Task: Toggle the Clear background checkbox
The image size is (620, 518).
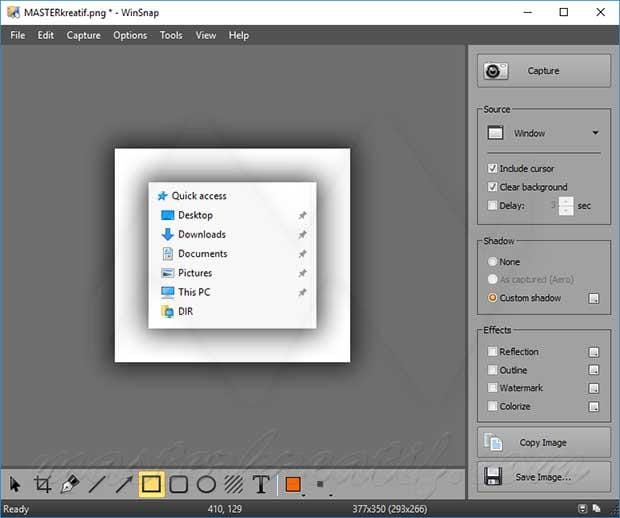Action: (x=492, y=187)
